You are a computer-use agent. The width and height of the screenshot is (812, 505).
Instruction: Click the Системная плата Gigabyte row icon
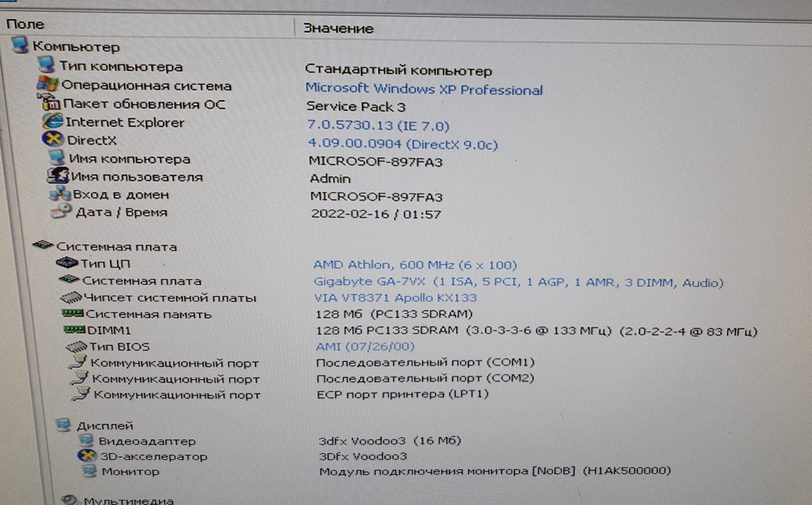tap(69, 279)
